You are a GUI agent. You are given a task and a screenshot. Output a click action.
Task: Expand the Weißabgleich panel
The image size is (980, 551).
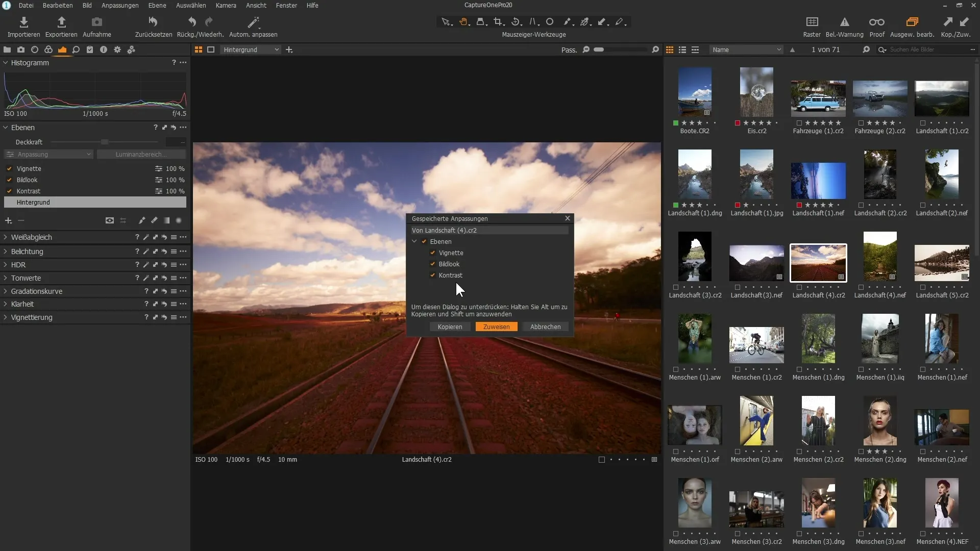click(6, 237)
